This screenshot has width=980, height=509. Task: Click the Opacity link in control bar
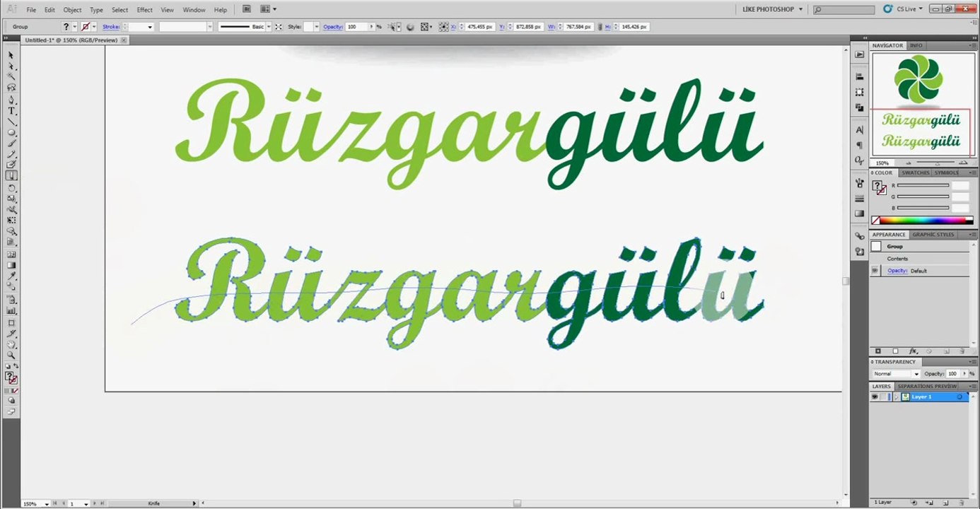(332, 27)
